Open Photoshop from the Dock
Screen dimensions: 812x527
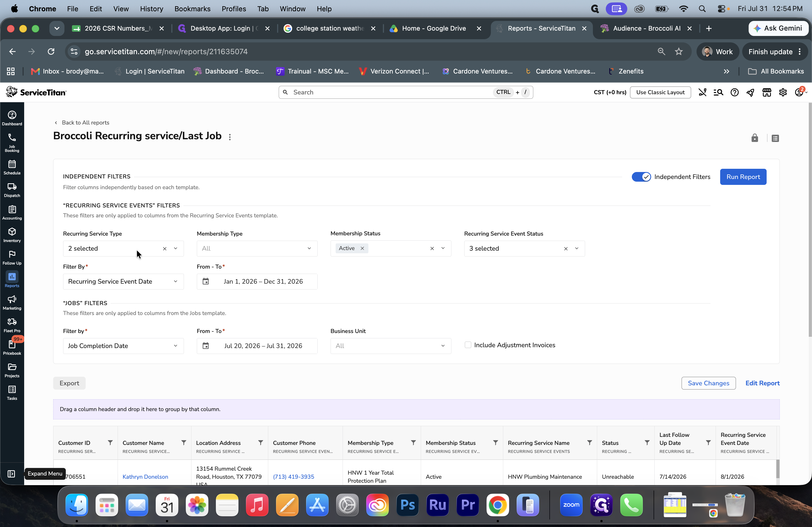pyautogui.click(x=407, y=505)
